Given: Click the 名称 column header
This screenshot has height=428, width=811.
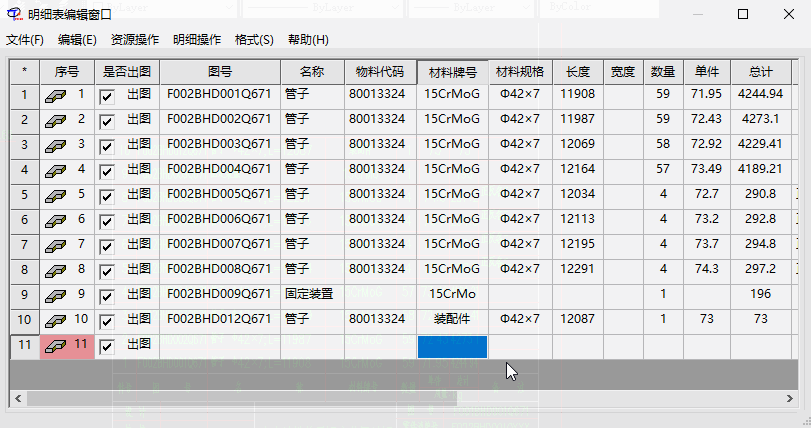Looking at the screenshot, I should 312,72.
